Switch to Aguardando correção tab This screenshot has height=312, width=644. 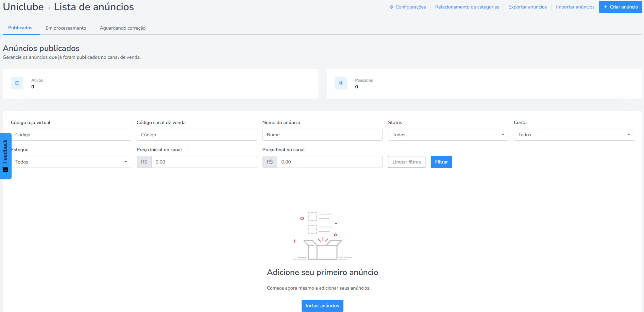click(123, 28)
